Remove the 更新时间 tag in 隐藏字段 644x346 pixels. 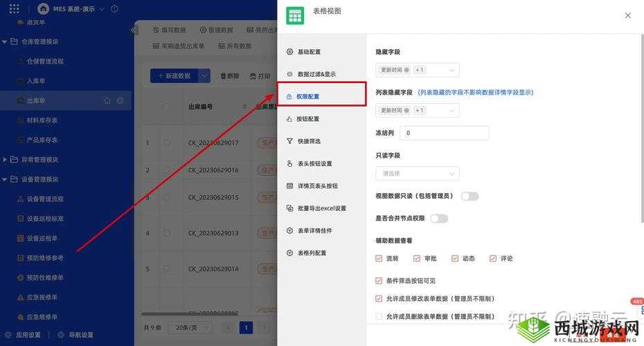click(406, 70)
